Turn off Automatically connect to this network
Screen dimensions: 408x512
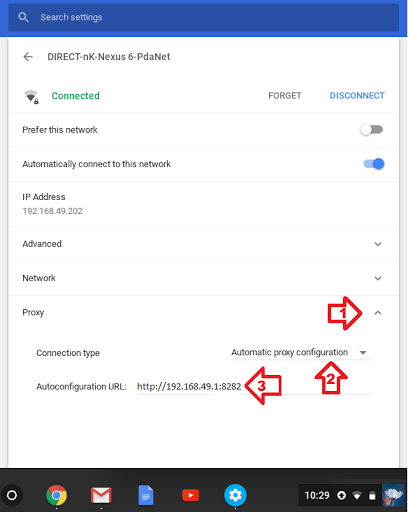(374, 164)
